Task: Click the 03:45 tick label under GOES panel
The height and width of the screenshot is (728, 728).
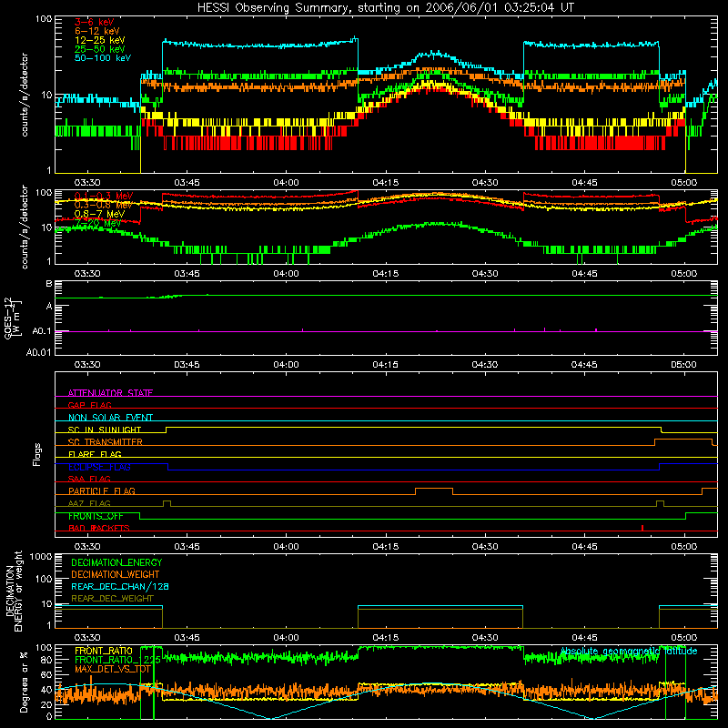Action: tap(187, 365)
